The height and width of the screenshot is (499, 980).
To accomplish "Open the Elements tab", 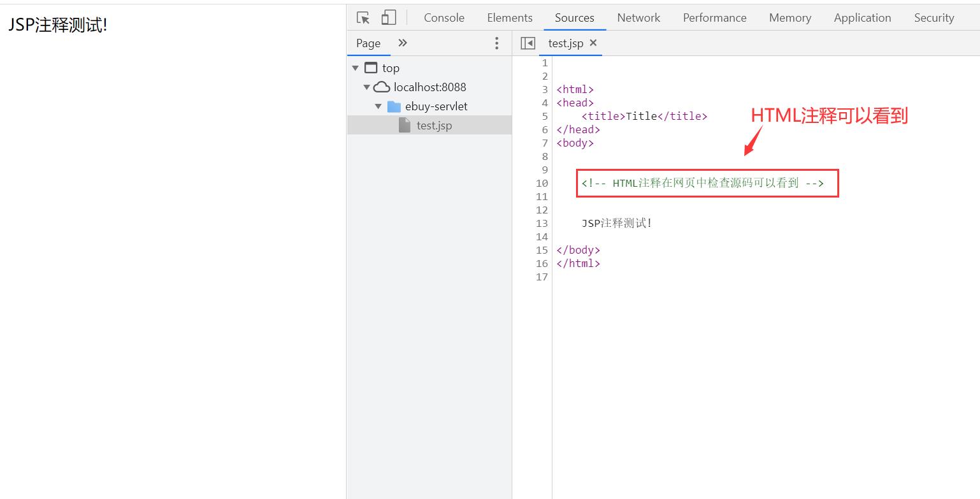I will [510, 18].
